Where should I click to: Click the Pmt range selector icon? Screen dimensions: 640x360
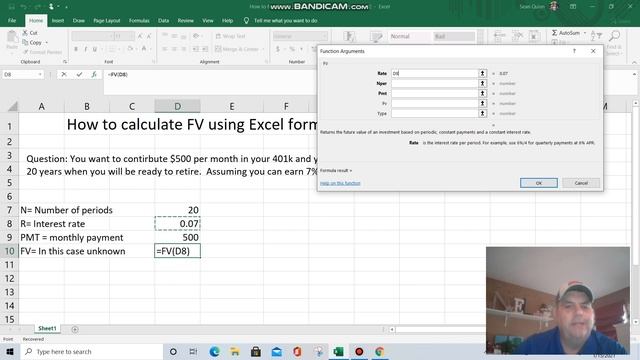pyautogui.click(x=482, y=93)
